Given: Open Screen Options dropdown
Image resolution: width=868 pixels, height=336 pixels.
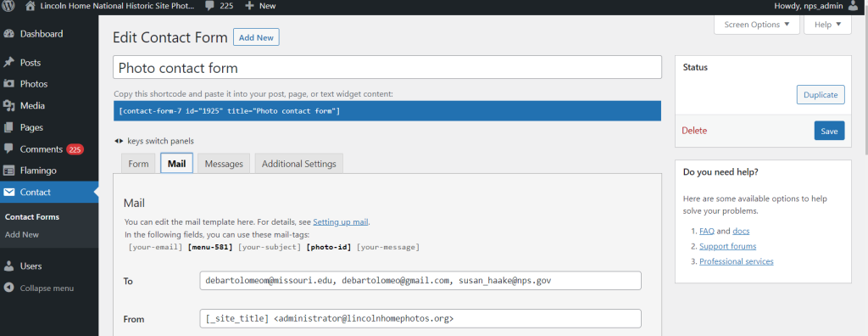Looking at the screenshot, I should click(757, 25).
